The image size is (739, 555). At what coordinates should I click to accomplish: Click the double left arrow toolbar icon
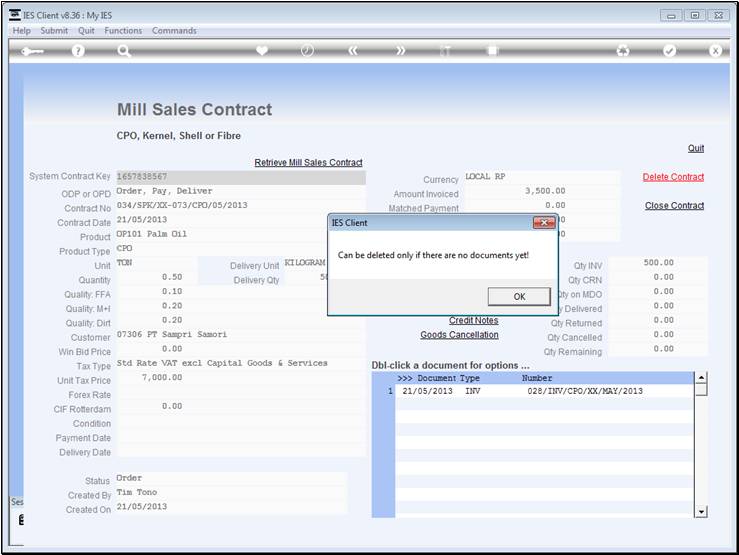[x=353, y=51]
